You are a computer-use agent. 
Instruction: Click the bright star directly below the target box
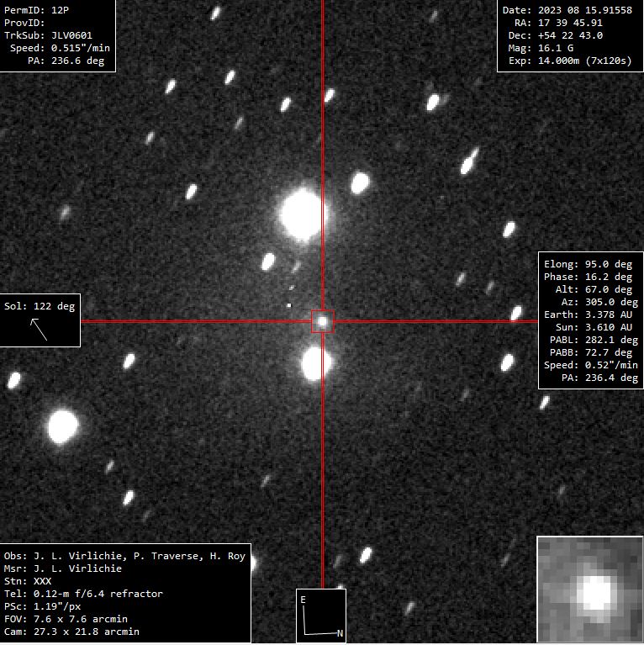pos(316,363)
